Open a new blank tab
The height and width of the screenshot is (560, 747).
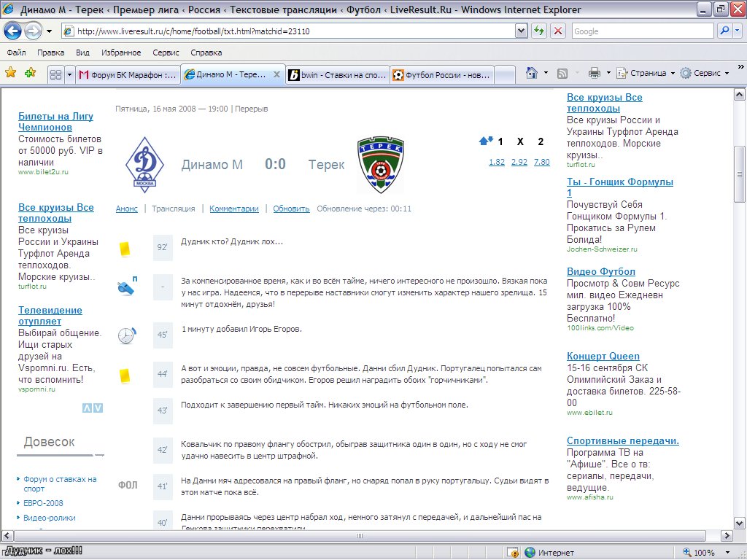505,75
